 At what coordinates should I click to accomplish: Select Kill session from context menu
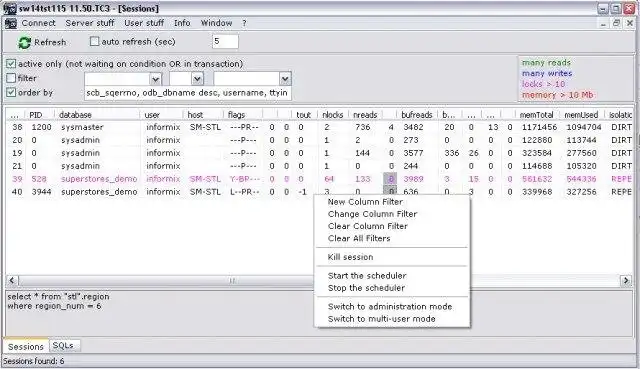coord(351,257)
